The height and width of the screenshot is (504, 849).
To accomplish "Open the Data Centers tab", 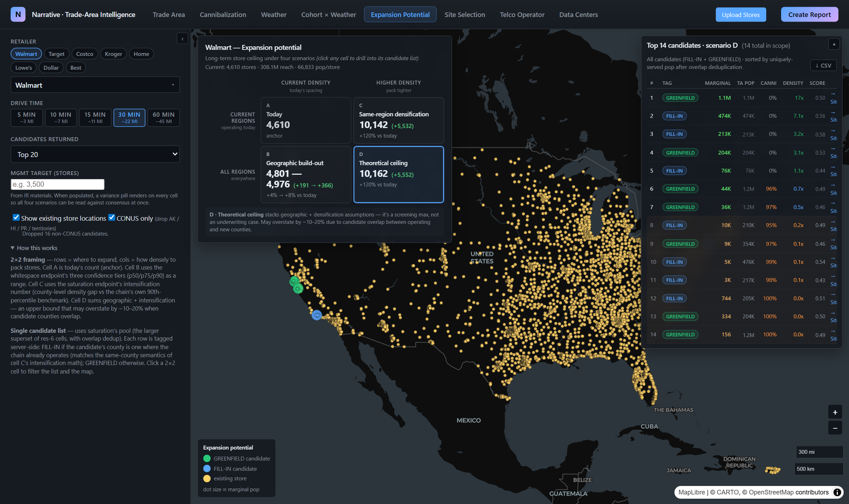I will point(579,15).
